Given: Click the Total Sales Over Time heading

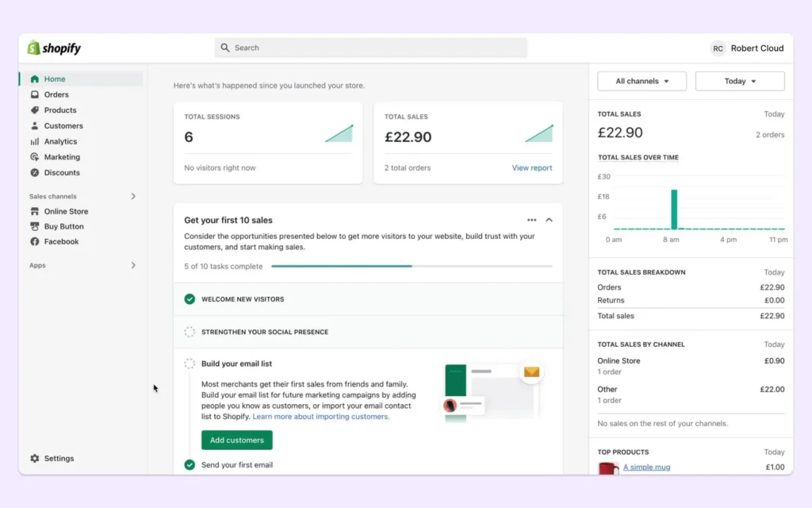Looking at the screenshot, I should pos(638,157).
